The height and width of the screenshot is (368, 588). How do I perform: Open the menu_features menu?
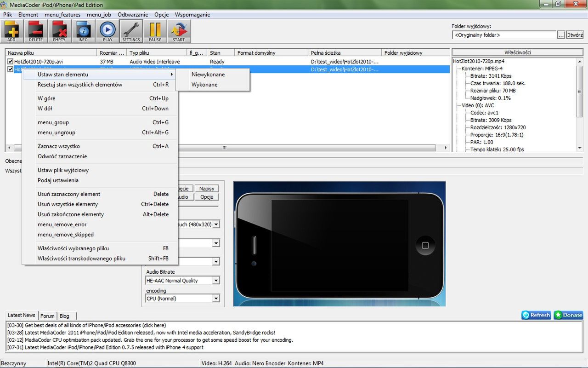click(62, 15)
